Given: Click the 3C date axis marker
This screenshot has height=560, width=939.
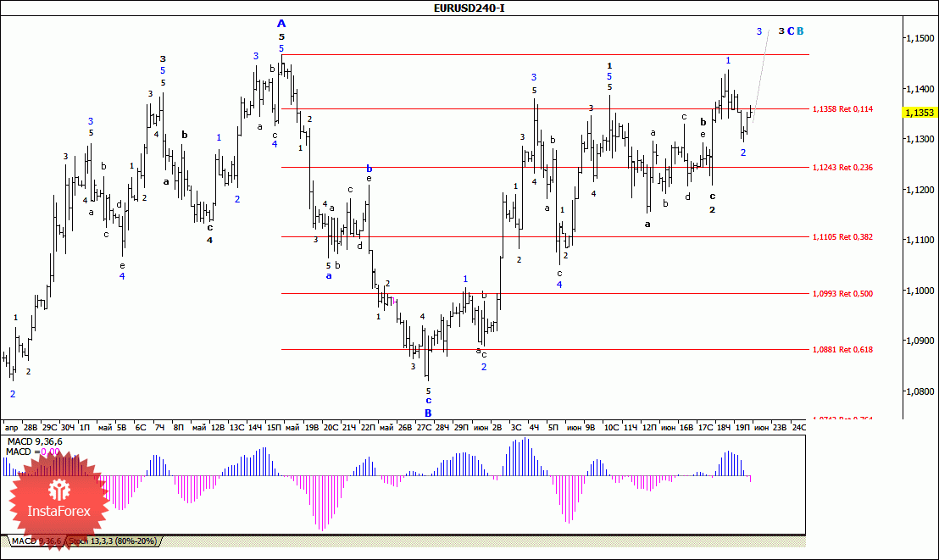Looking at the screenshot, I should point(516,427).
